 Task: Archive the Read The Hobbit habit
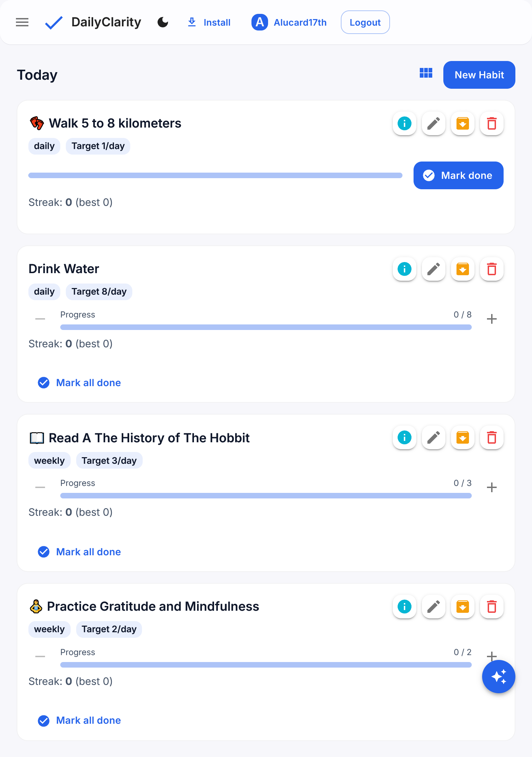[462, 437]
